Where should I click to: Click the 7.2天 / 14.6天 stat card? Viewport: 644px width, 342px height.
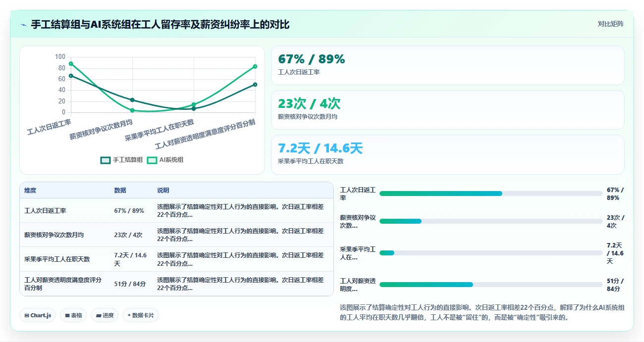click(448, 154)
